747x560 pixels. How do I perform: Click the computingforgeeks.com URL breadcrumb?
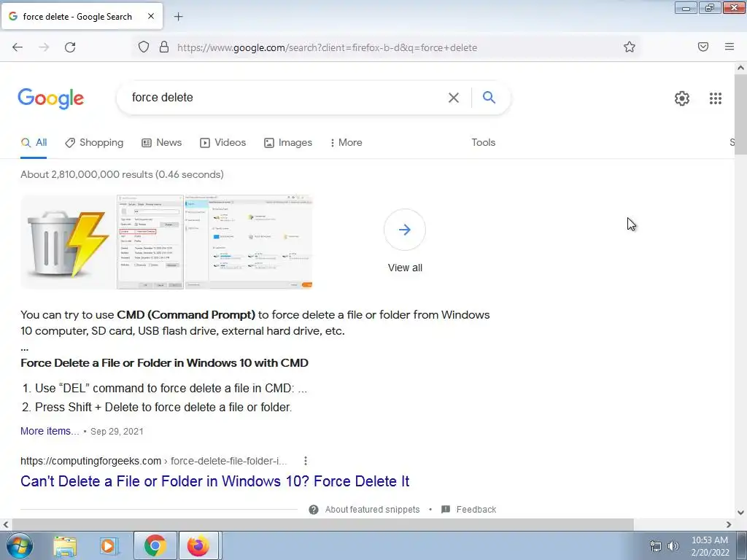153,461
